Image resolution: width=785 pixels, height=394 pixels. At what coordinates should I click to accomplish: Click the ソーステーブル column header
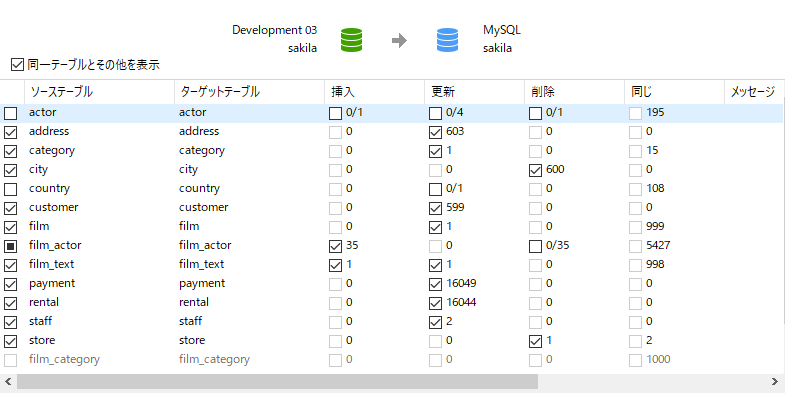pos(99,92)
